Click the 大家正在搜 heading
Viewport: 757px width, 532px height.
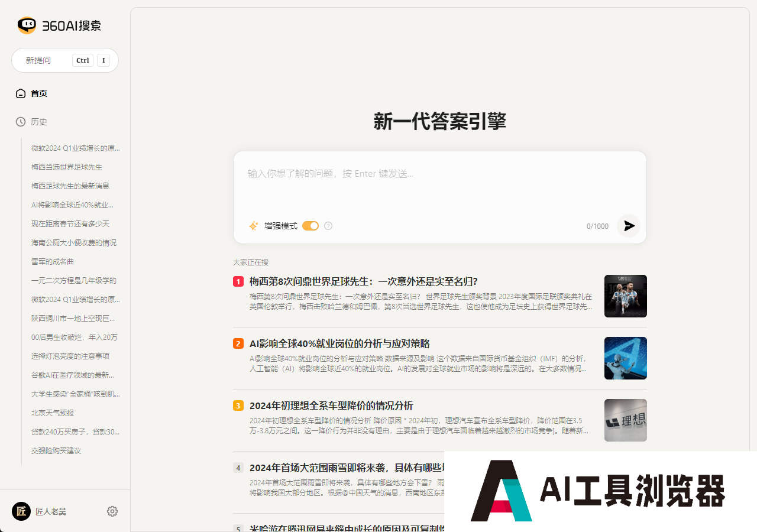(251, 262)
